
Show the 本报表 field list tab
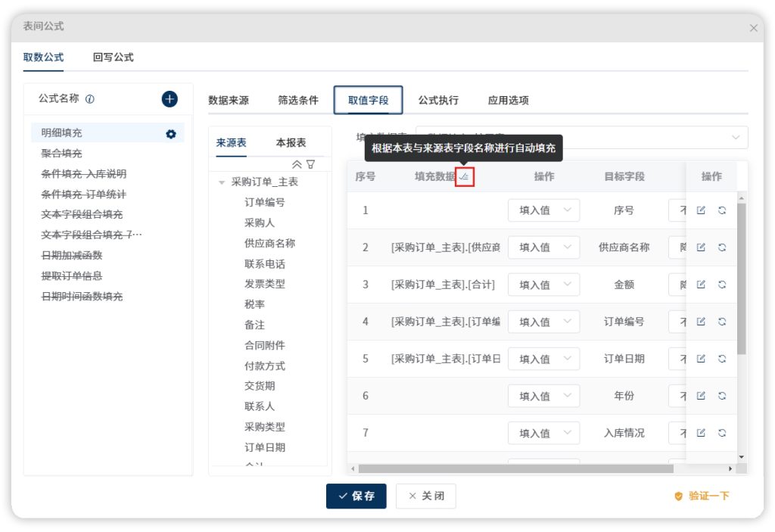pyautogui.click(x=291, y=143)
